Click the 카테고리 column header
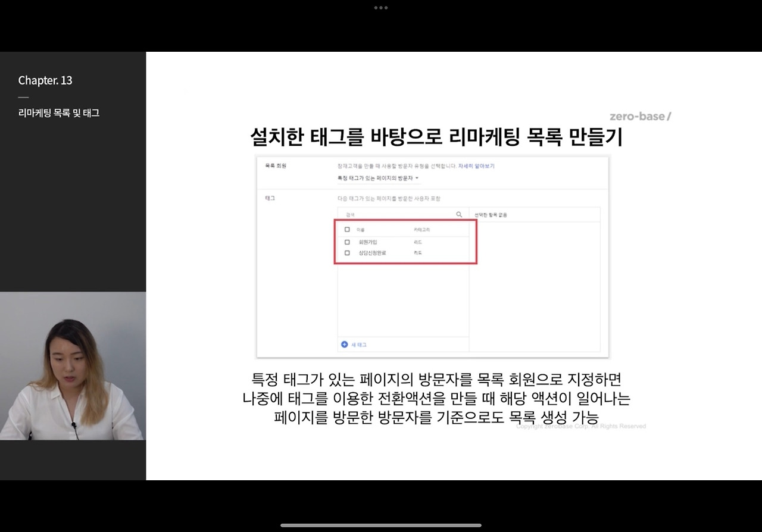The image size is (762, 532). click(421, 229)
